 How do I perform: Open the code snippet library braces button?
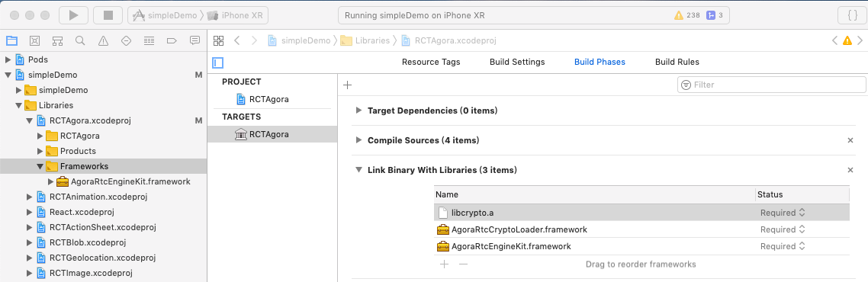(853, 15)
